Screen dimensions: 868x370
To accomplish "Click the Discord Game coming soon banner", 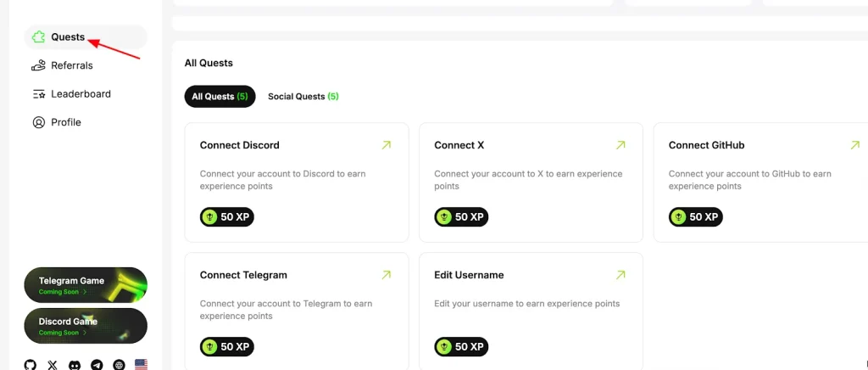I will [x=86, y=326].
